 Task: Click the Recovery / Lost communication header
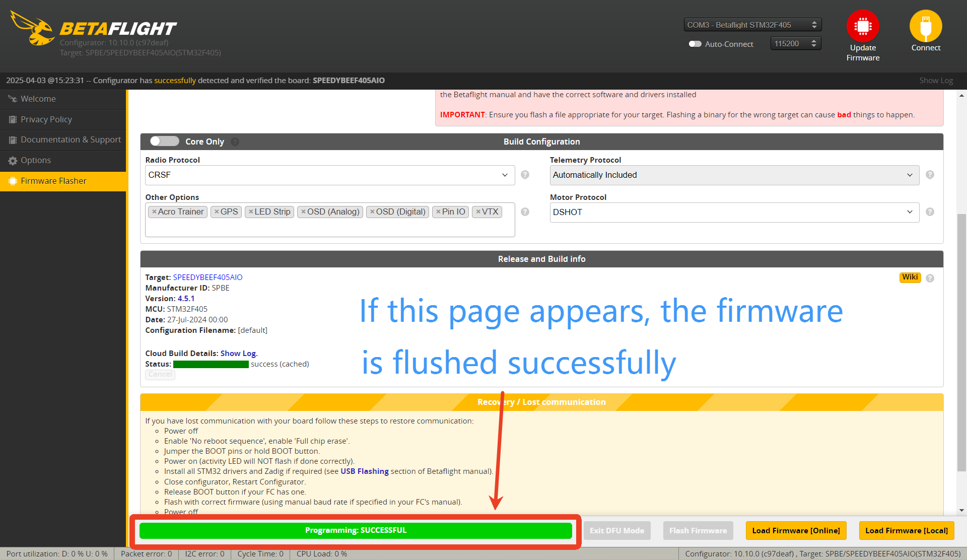(x=541, y=402)
